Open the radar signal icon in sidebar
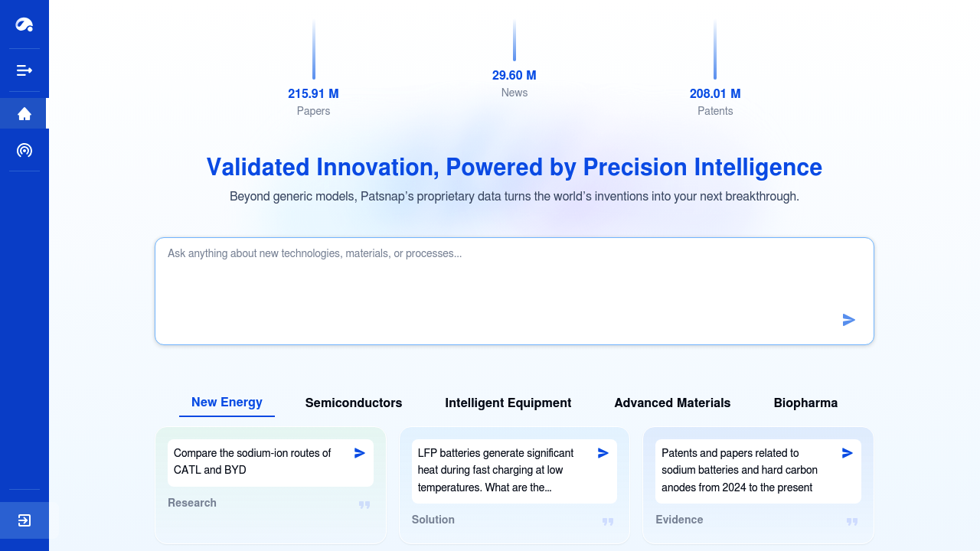Screen dimensions: 980x551 24,150
